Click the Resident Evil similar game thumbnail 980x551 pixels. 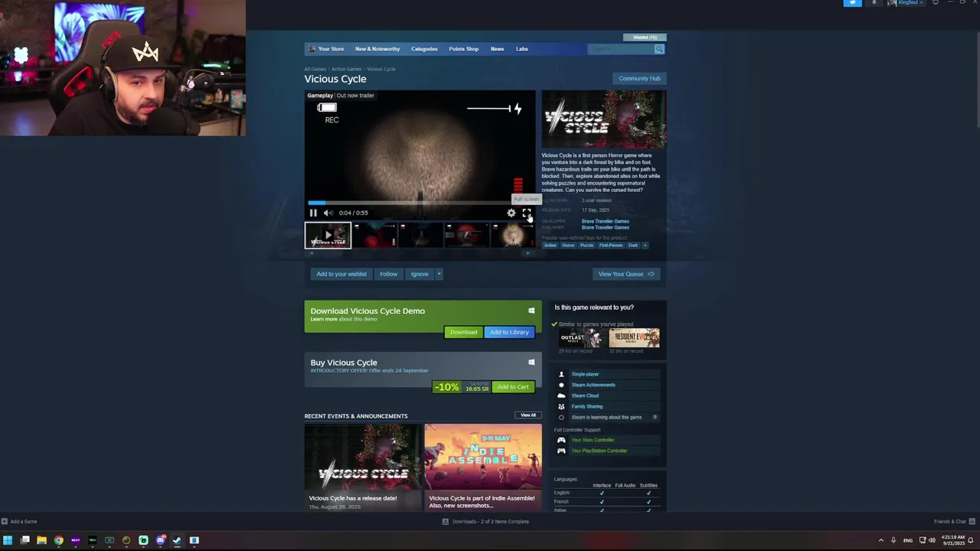tap(634, 338)
